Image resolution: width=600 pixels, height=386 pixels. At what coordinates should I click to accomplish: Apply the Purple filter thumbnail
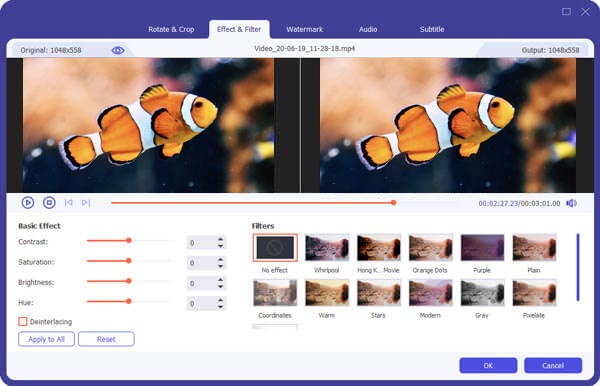(482, 248)
